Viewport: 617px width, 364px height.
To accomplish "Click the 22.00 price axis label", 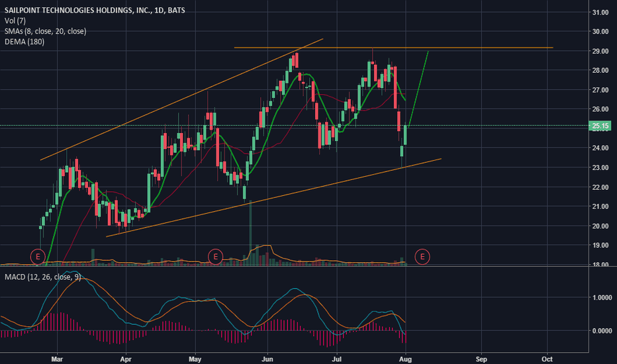I will (600, 187).
